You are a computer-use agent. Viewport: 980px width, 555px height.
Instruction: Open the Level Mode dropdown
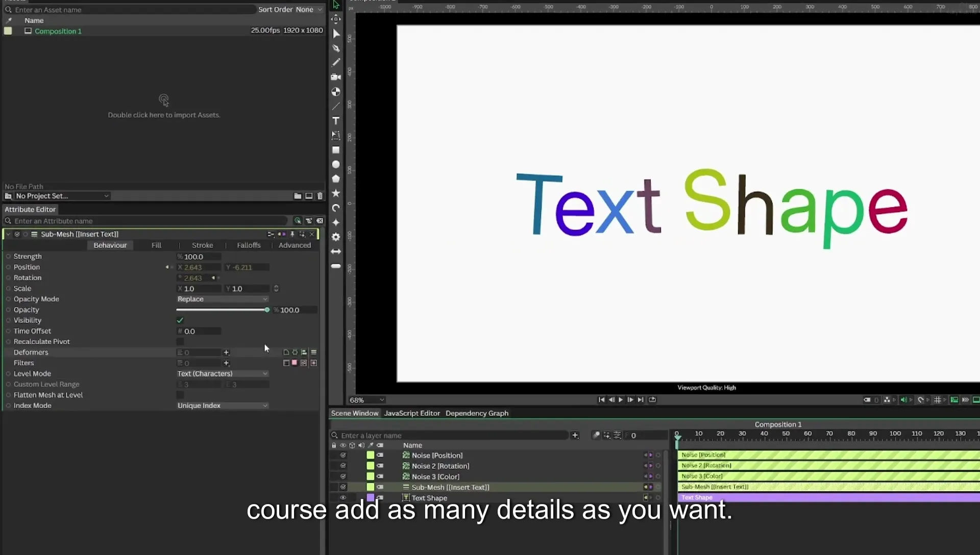[x=222, y=374]
